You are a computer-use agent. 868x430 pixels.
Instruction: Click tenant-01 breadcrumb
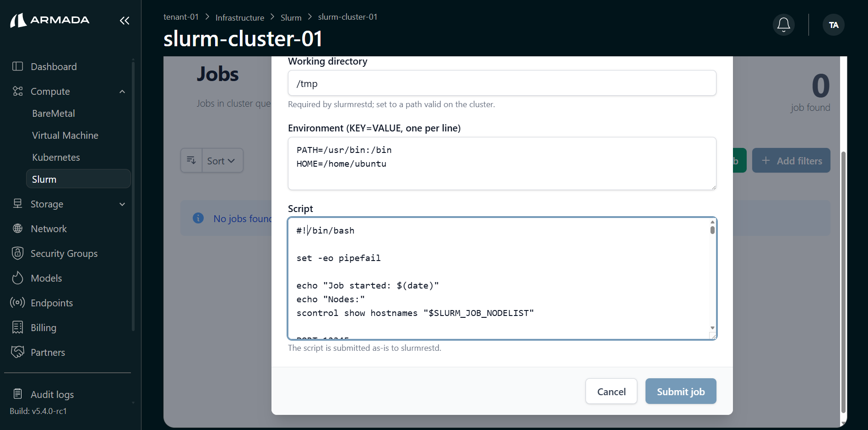click(x=181, y=17)
